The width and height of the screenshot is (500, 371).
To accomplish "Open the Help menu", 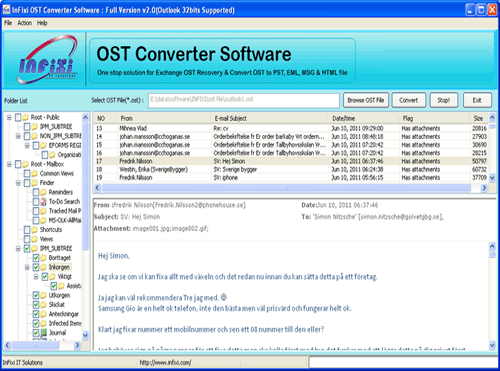I will click(42, 23).
